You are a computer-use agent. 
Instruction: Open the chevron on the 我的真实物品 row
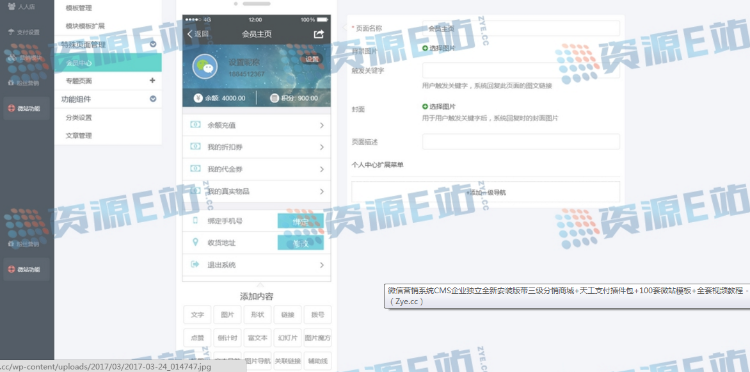pyautogui.click(x=322, y=191)
